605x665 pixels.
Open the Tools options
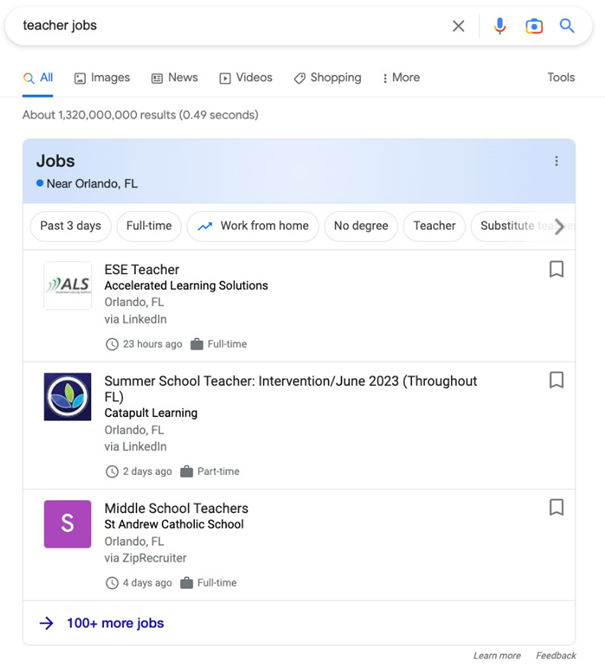(560, 78)
